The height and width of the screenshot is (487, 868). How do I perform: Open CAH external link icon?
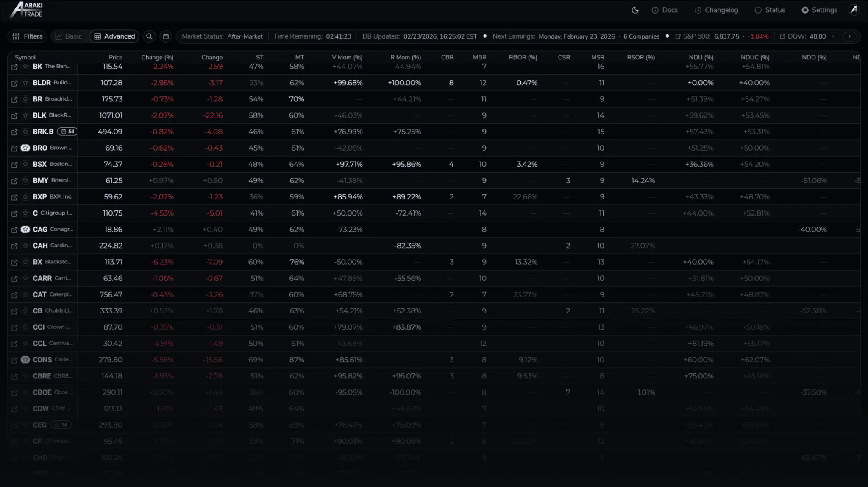[x=14, y=246]
